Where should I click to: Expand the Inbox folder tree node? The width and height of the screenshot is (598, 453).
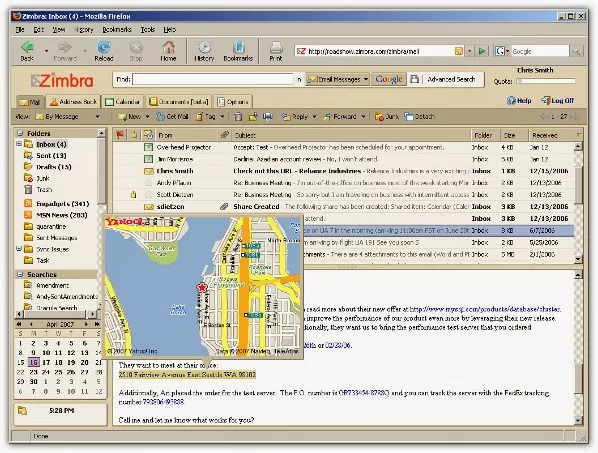19,144
